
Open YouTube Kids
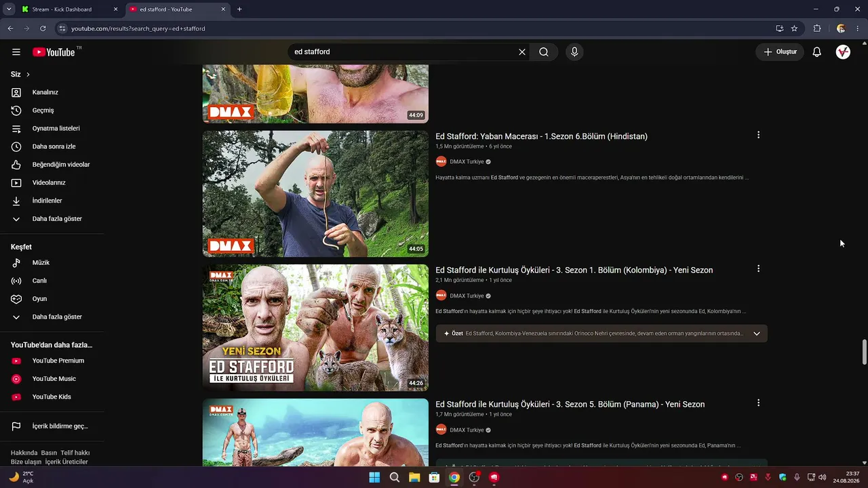tap(52, 397)
